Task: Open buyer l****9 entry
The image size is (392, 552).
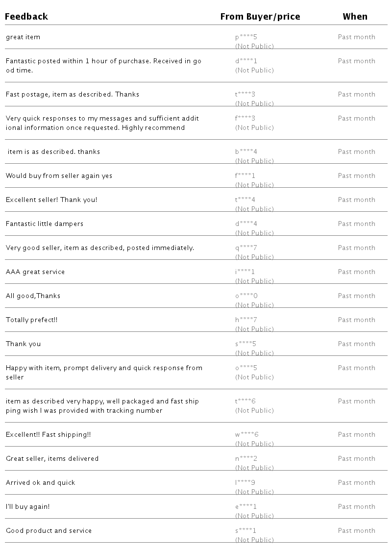Action: 245,483
